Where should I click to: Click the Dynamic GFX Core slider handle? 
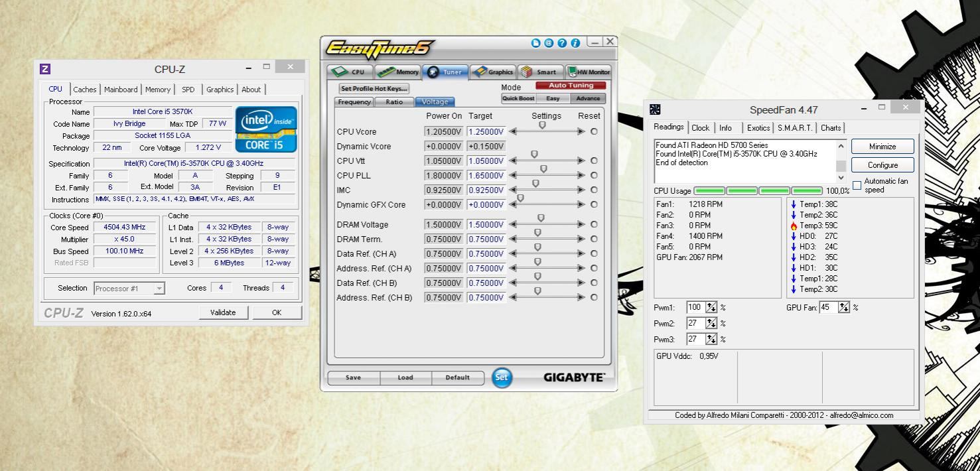point(520,198)
